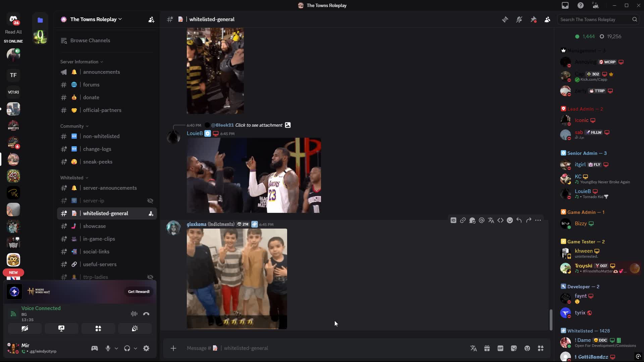644x362 pixels.
Task: Disconnect from the BG voice channel
Action: pos(146,314)
